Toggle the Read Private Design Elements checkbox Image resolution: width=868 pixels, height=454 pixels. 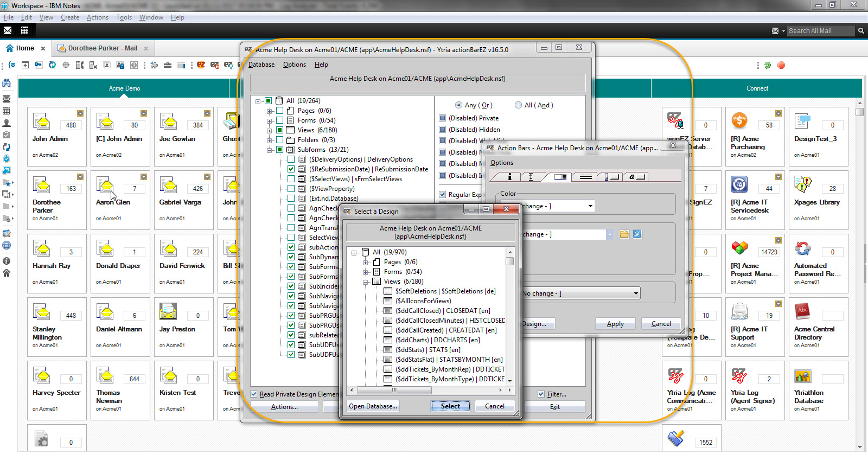coord(254,394)
